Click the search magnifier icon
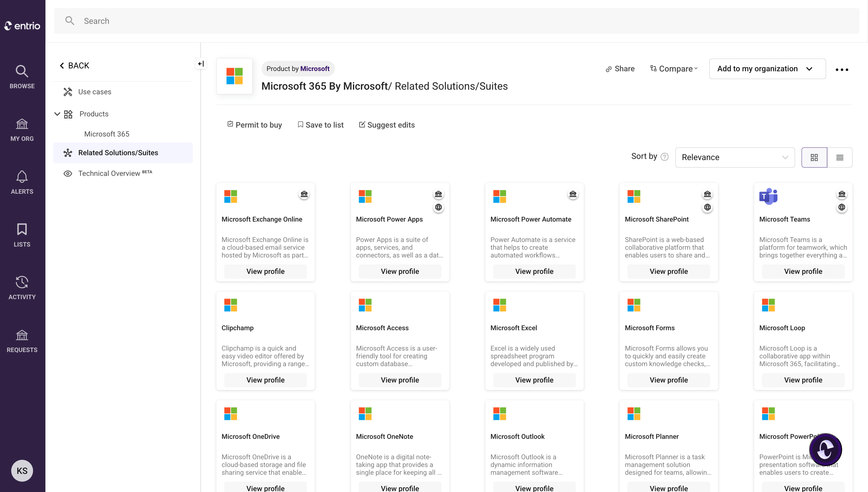868x492 pixels. (70, 21)
